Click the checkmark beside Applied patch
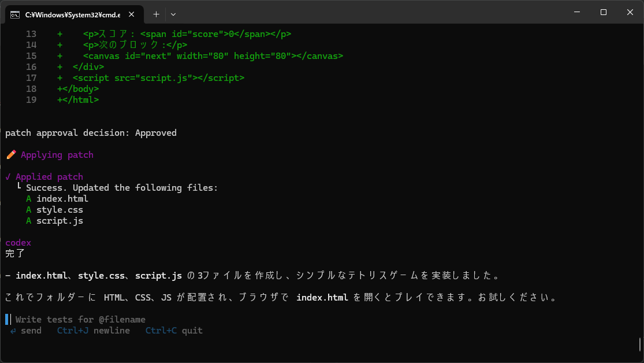The image size is (644, 363). coord(8,177)
